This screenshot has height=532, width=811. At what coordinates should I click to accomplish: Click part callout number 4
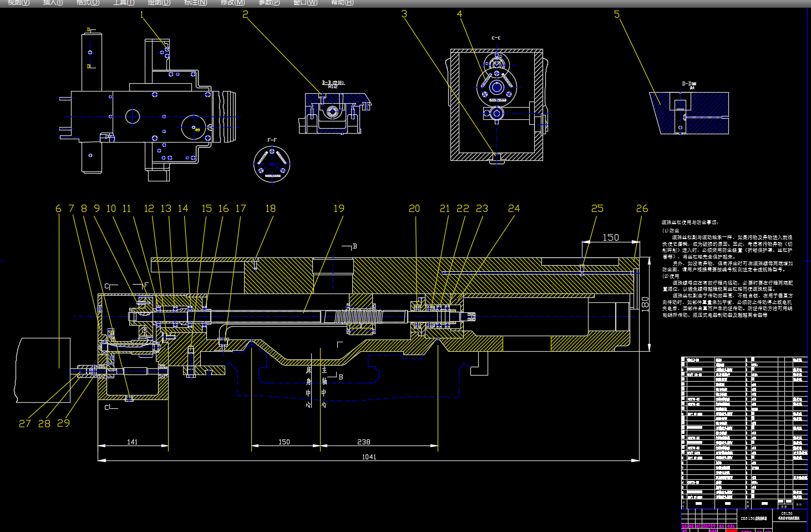[459, 14]
